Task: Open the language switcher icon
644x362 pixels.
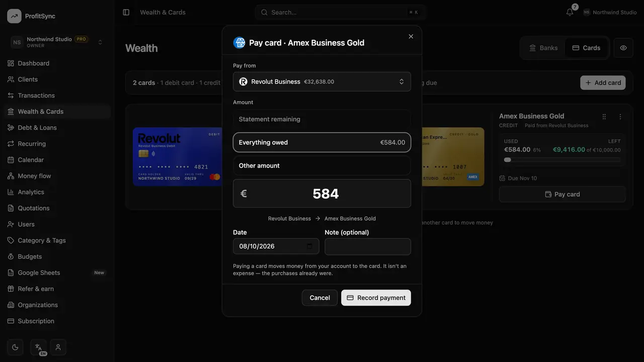Action: tap(38, 347)
